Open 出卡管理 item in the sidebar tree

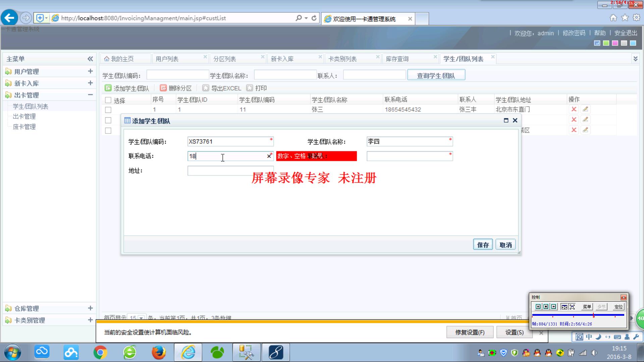click(24, 116)
